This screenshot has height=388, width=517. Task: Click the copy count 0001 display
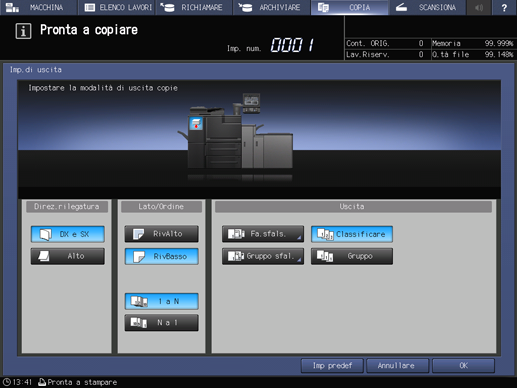pos(292,45)
